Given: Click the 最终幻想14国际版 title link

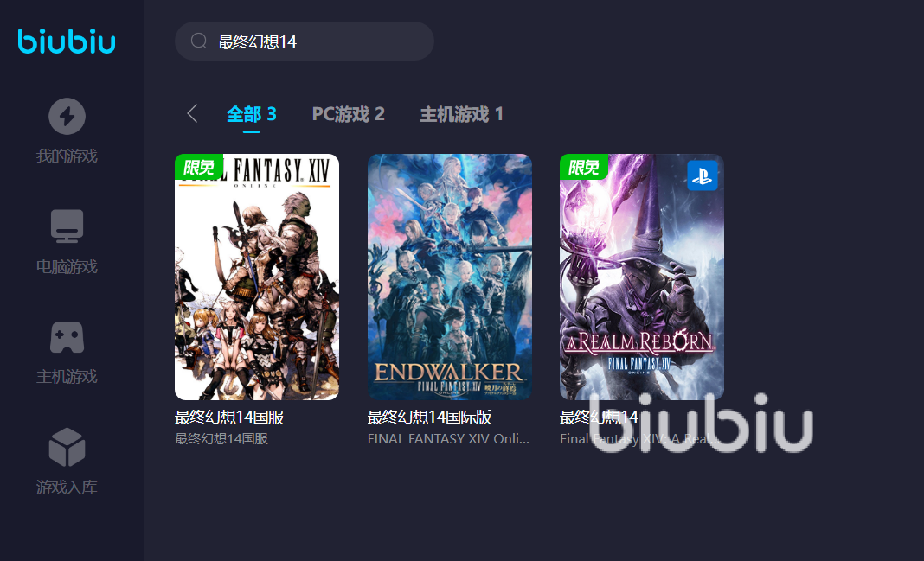Looking at the screenshot, I should 430,418.
